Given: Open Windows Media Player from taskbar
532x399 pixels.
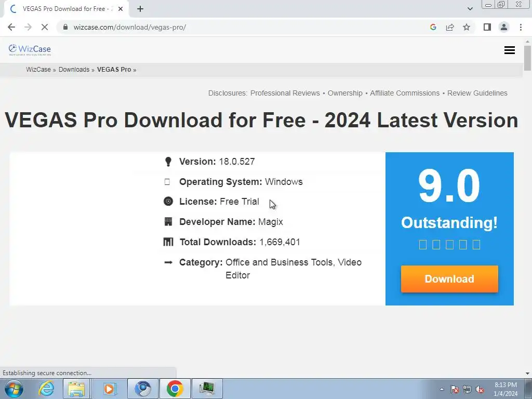Looking at the screenshot, I should (x=109, y=389).
